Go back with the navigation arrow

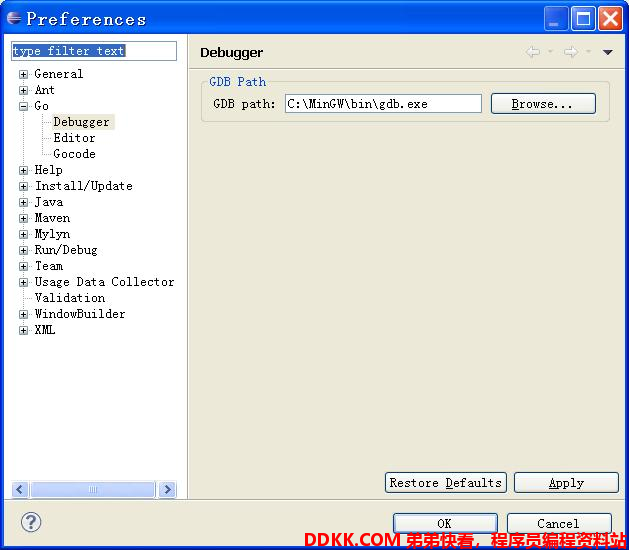pyautogui.click(x=533, y=52)
